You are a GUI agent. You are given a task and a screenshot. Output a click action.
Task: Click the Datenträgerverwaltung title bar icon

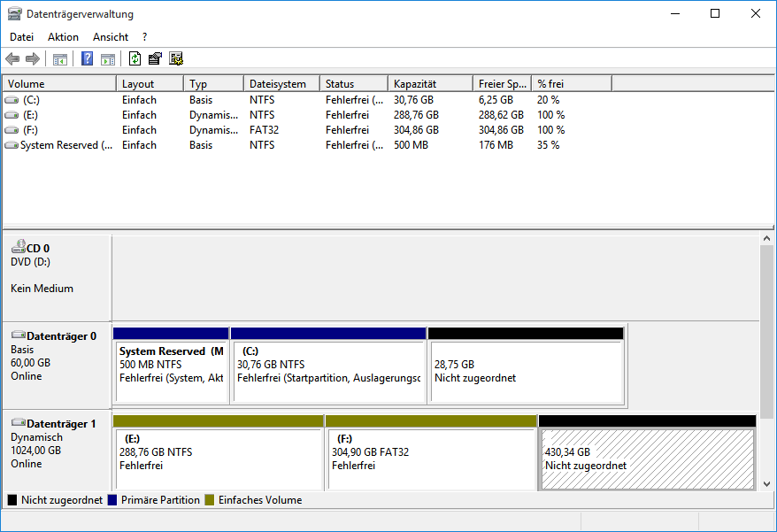click(x=15, y=14)
